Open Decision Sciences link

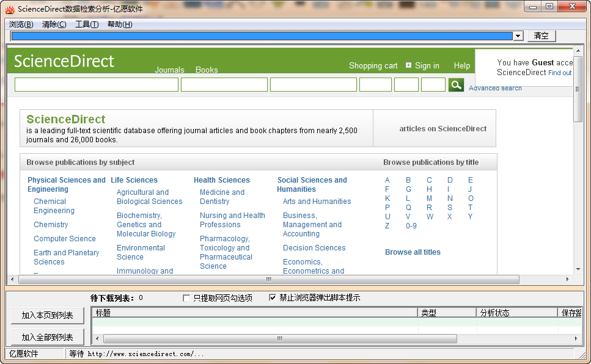pos(314,247)
